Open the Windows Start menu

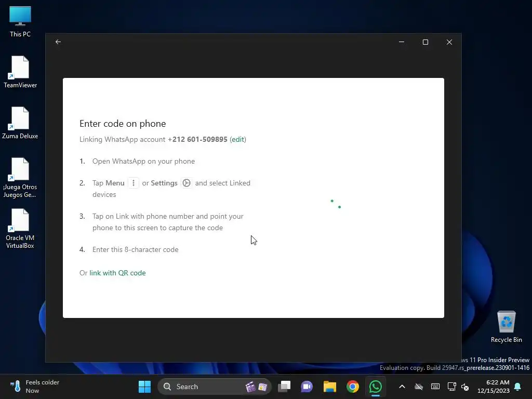pos(144,387)
